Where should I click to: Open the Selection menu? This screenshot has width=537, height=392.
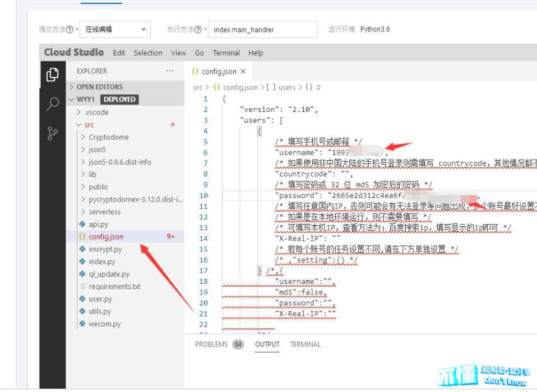(x=148, y=53)
